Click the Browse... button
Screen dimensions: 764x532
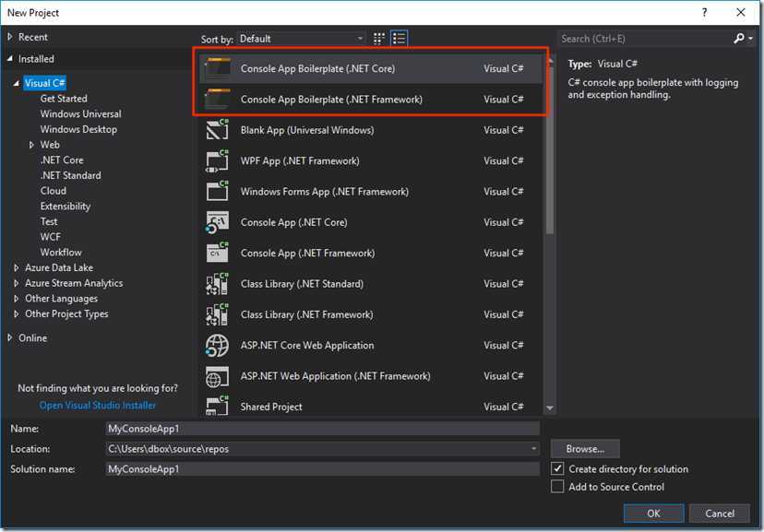pos(585,449)
